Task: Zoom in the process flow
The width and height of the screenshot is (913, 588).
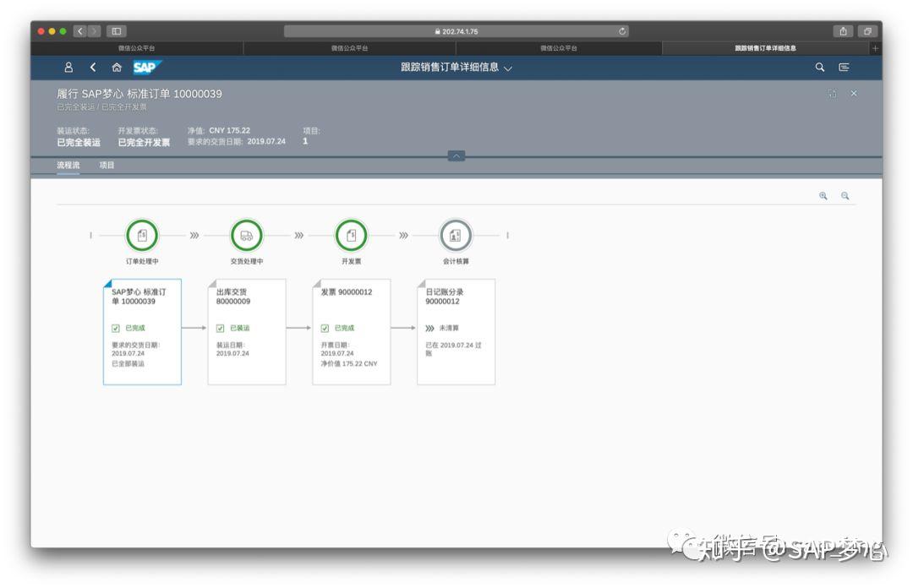Action: click(823, 196)
